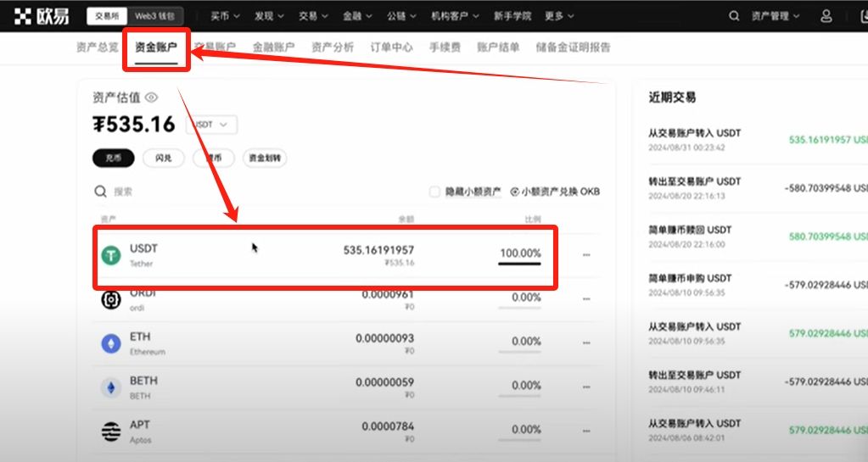Viewport: 868px width, 462px height.
Task: Click the ETH Ethereum coin icon
Action: coord(111,343)
